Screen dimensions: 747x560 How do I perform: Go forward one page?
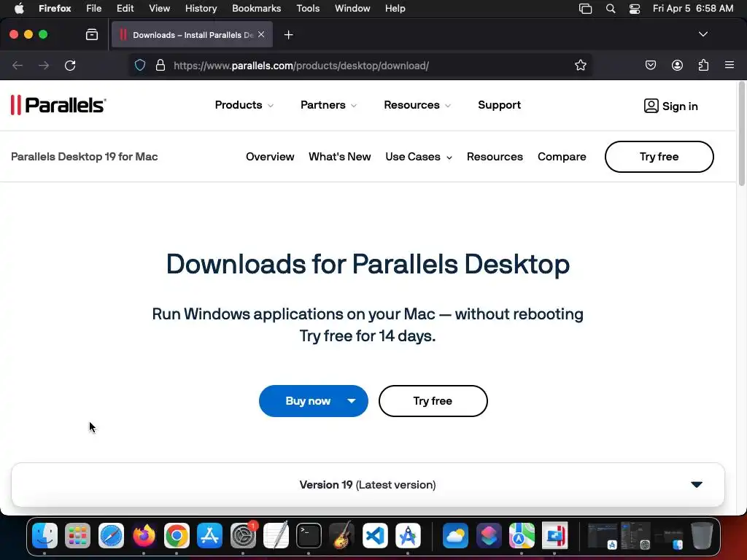(43, 65)
